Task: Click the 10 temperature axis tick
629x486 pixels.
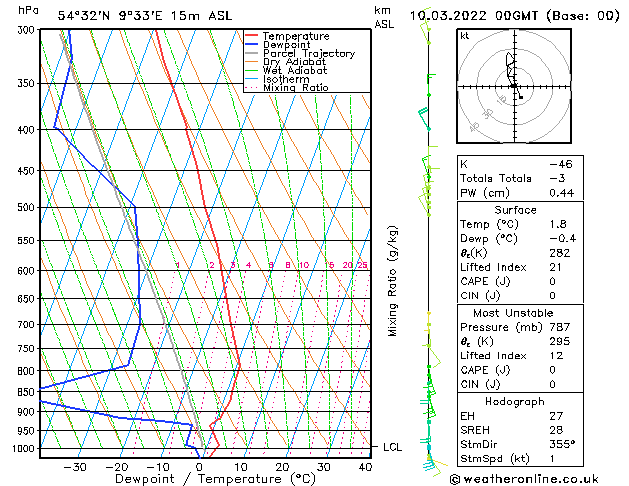Action: tap(241, 467)
